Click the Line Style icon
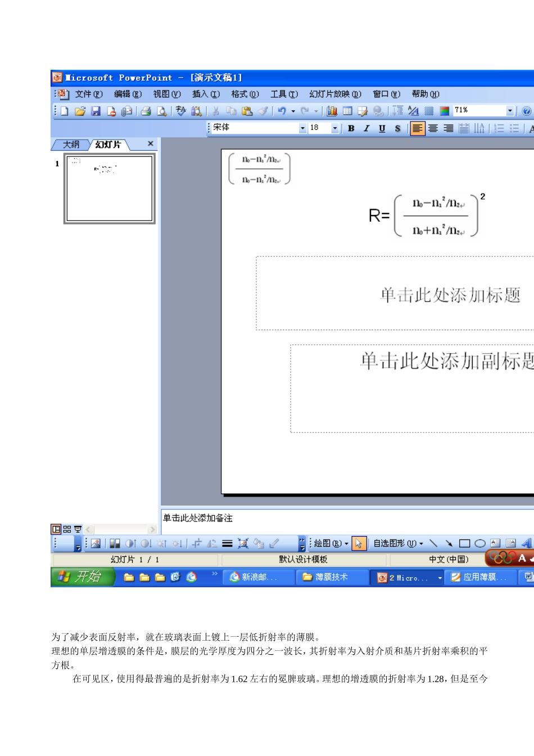The height and width of the screenshot is (756, 534). tap(227, 543)
